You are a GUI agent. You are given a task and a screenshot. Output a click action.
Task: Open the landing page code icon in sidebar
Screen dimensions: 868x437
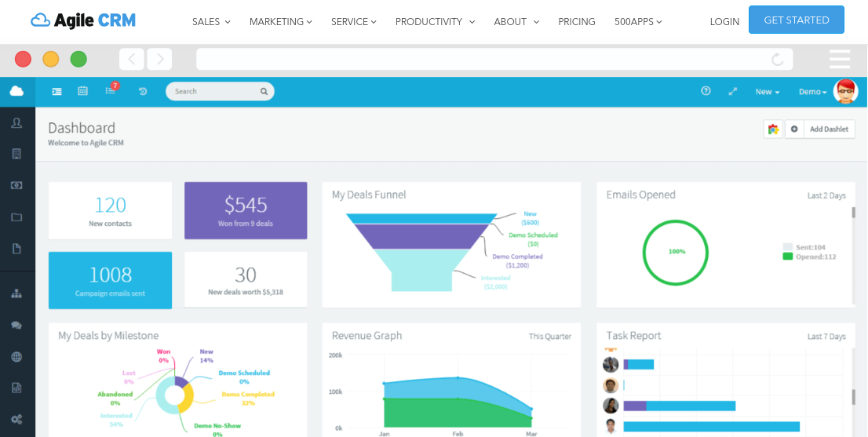click(16, 388)
